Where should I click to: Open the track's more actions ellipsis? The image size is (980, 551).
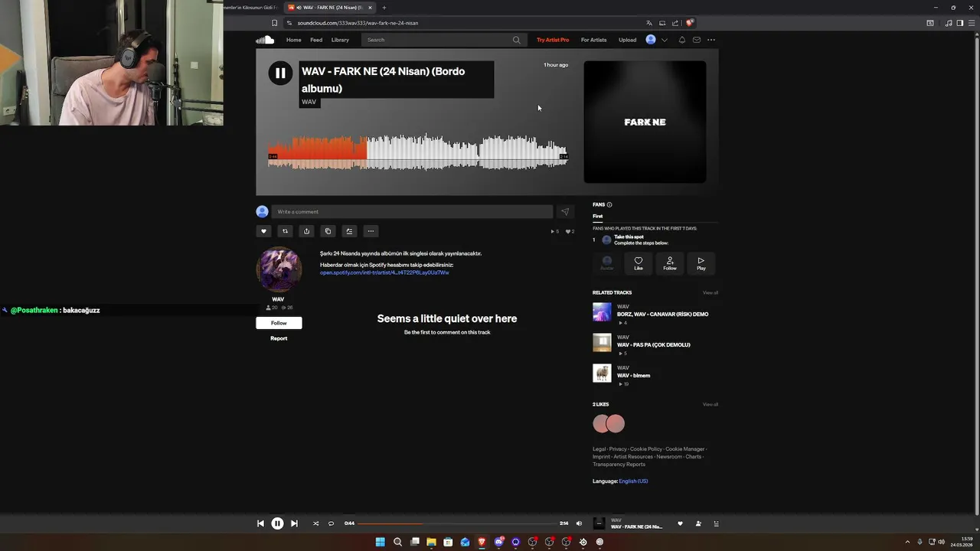[371, 231]
